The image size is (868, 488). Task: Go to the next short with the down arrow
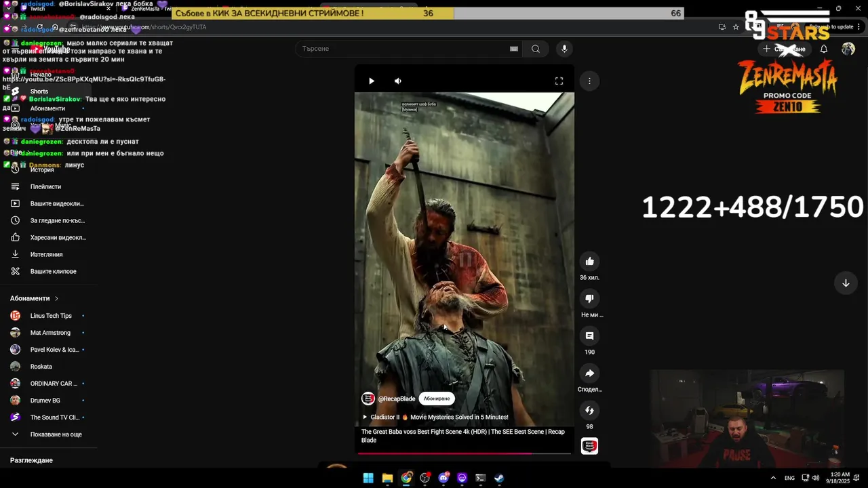pyautogui.click(x=846, y=283)
